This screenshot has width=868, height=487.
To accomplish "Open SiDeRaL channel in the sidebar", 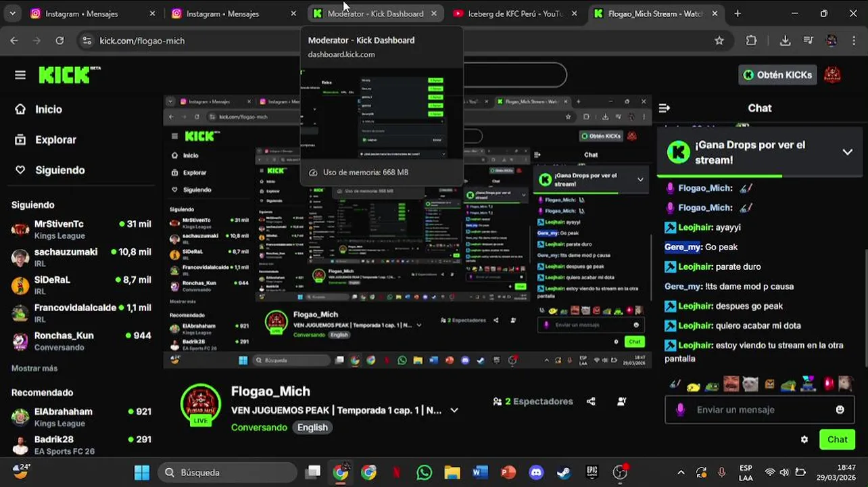I will tap(81, 285).
